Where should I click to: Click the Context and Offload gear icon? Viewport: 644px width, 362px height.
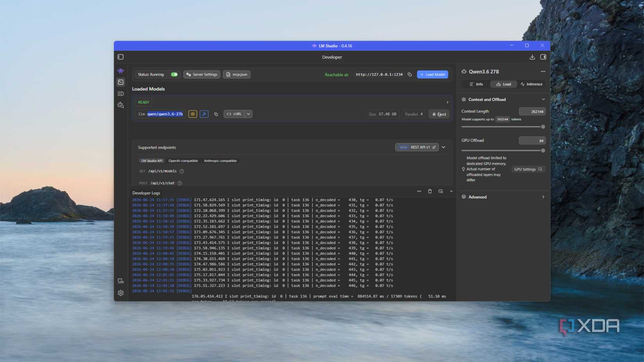coord(464,99)
